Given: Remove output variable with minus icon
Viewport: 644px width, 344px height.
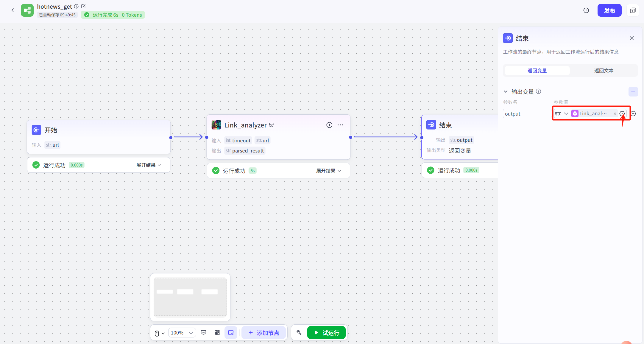Looking at the screenshot, I should 634,114.
